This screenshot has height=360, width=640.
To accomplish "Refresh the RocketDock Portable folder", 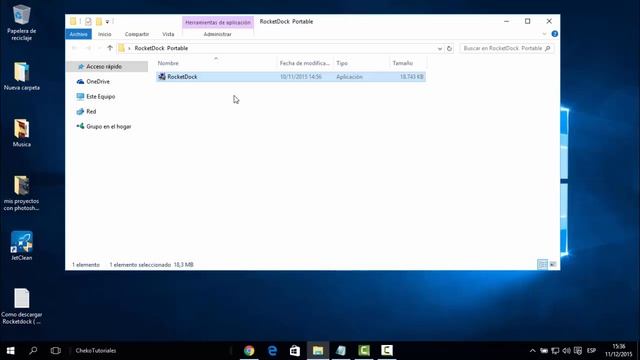I will (449, 49).
